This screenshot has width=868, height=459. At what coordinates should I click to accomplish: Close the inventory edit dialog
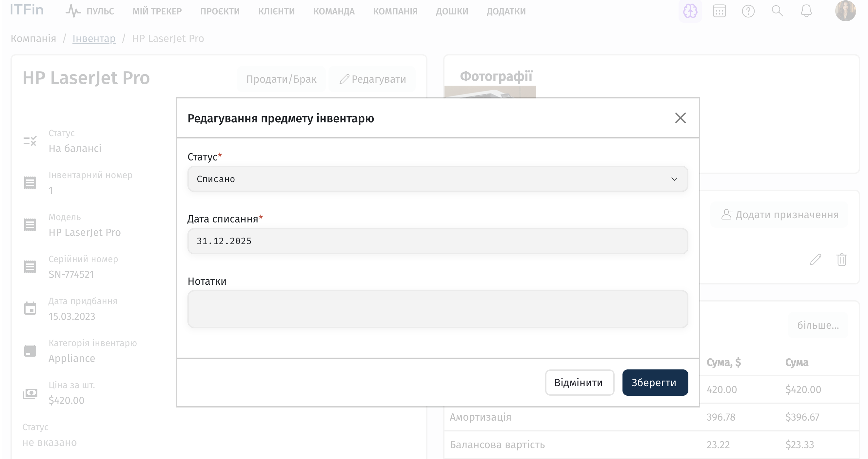(680, 118)
